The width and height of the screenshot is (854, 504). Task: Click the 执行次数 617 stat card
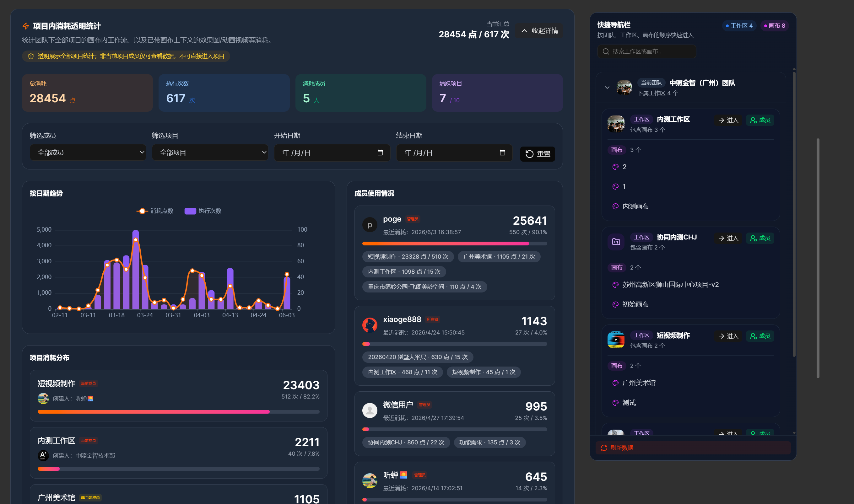coord(224,93)
